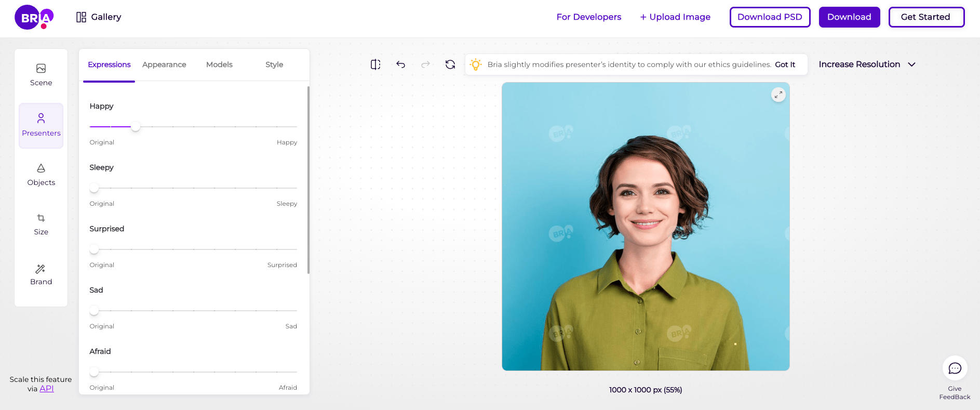Click the Download PSD button
The image size is (980, 410).
click(770, 17)
